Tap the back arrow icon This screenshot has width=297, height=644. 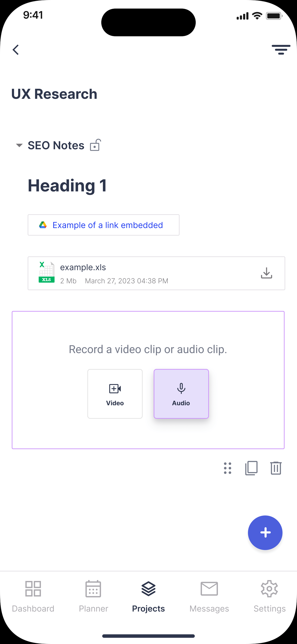click(16, 50)
